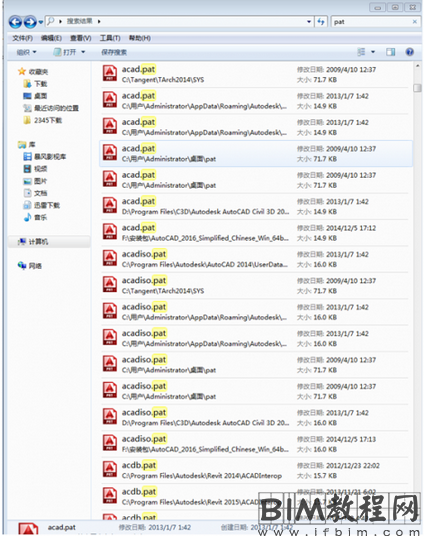Click the date text 2014/12/5 17:13
The image size is (426, 541).
pyautogui.click(x=351, y=439)
